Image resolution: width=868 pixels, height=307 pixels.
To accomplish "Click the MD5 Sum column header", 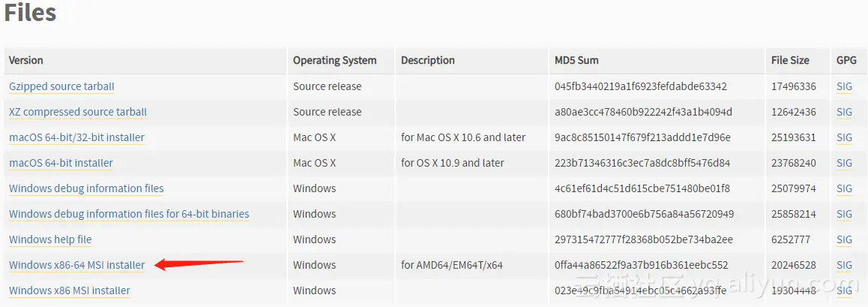I will [576, 60].
